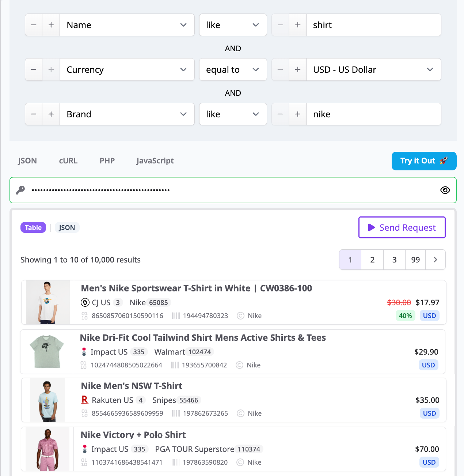Go to results page 3

[x=394, y=260]
